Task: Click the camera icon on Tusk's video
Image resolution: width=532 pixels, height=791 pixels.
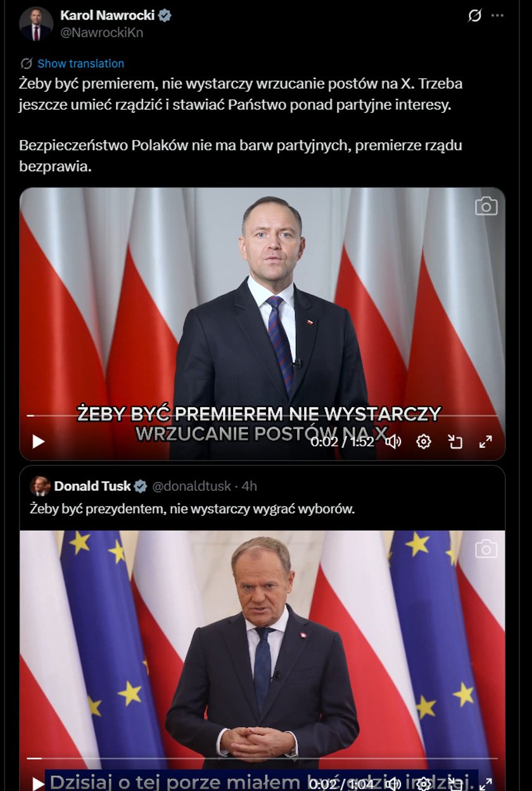Action: [x=486, y=548]
